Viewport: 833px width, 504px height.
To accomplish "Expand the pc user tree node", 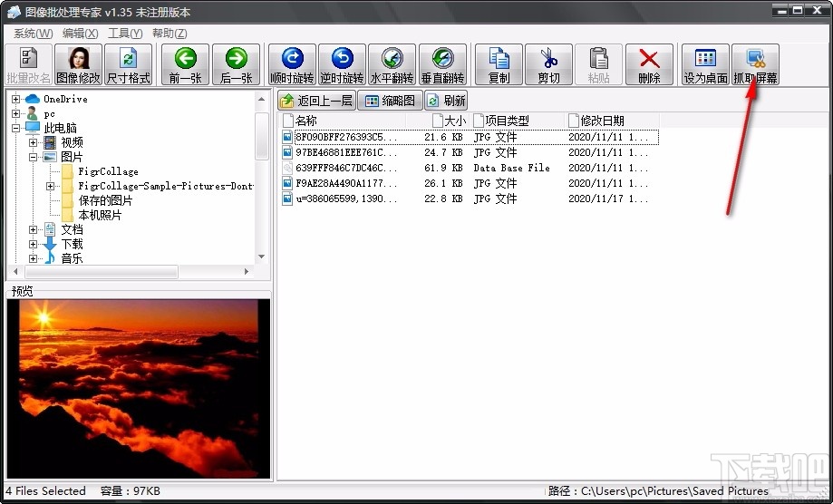I will click(16, 113).
